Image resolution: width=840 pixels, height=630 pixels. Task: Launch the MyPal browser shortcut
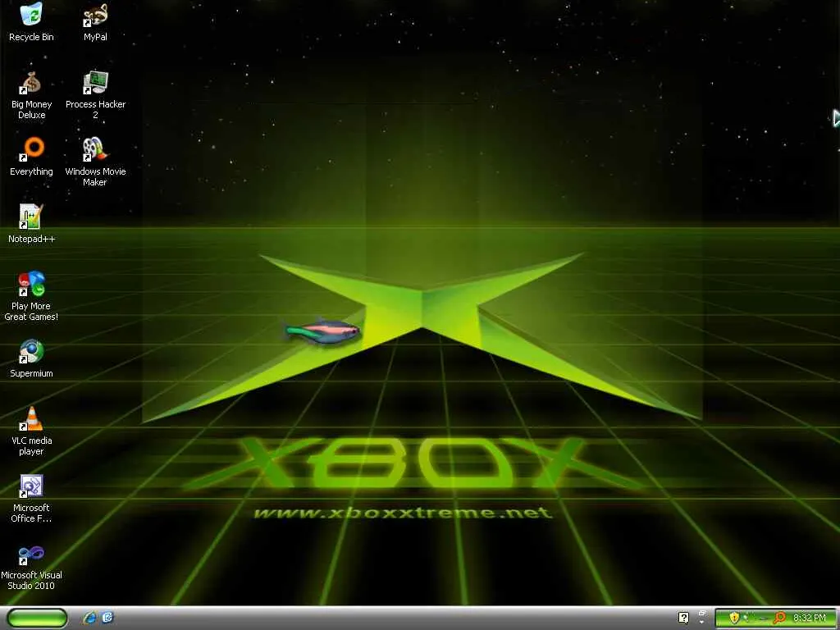(x=95, y=22)
